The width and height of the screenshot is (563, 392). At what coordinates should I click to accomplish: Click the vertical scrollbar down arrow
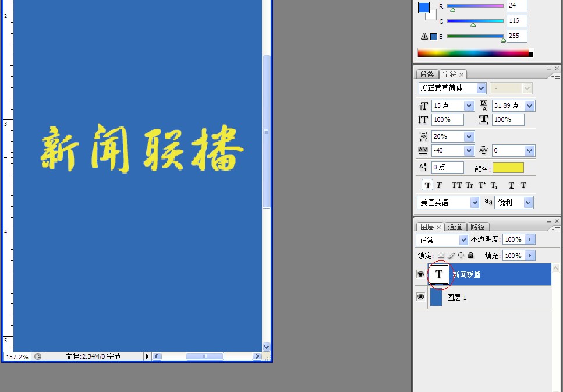(266, 347)
